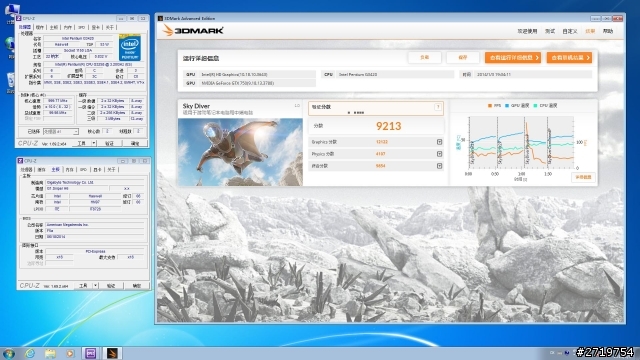Screen dimensions: 640x360
Task: Click the Intel Pentium logo in CPU-Z
Action: point(130,48)
